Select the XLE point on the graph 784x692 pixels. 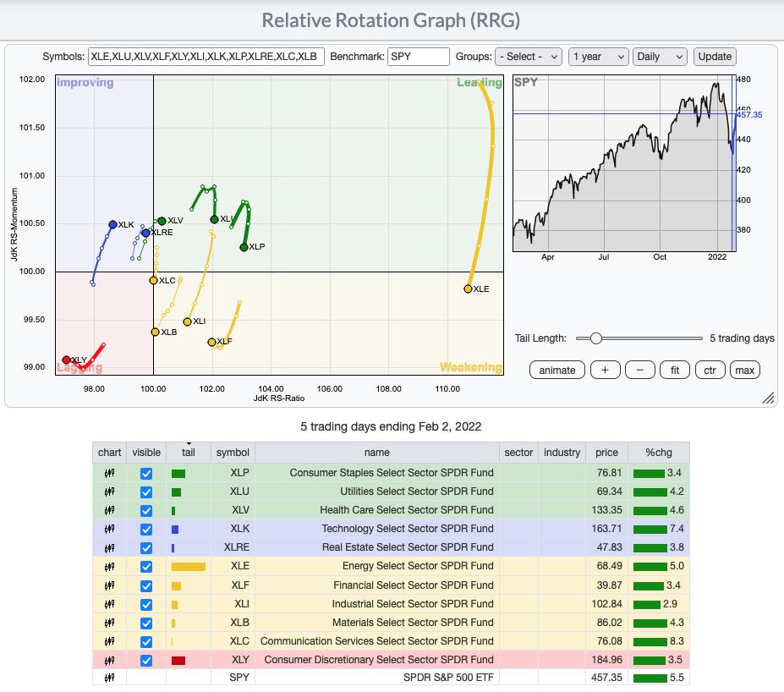coord(468,289)
